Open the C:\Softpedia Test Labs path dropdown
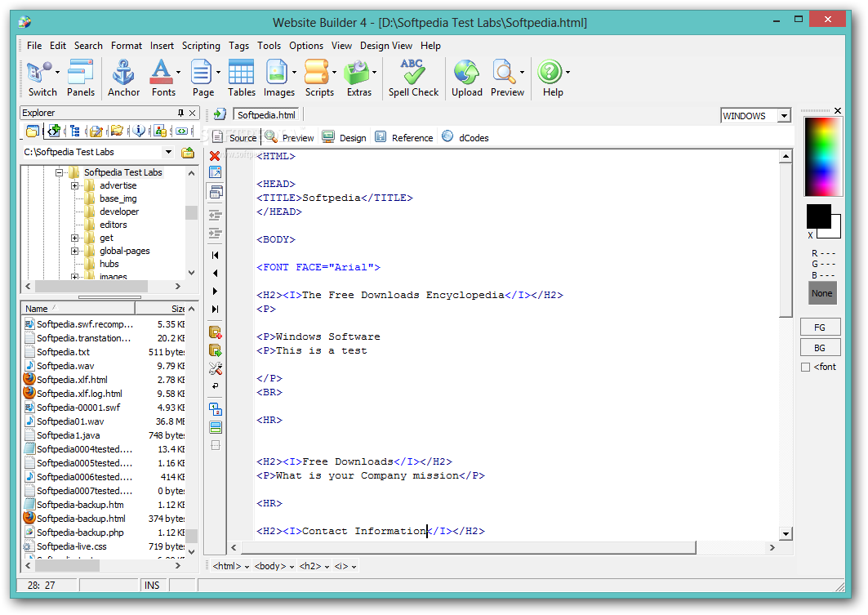The width and height of the screenshot is (868, 615). (168, 152)
